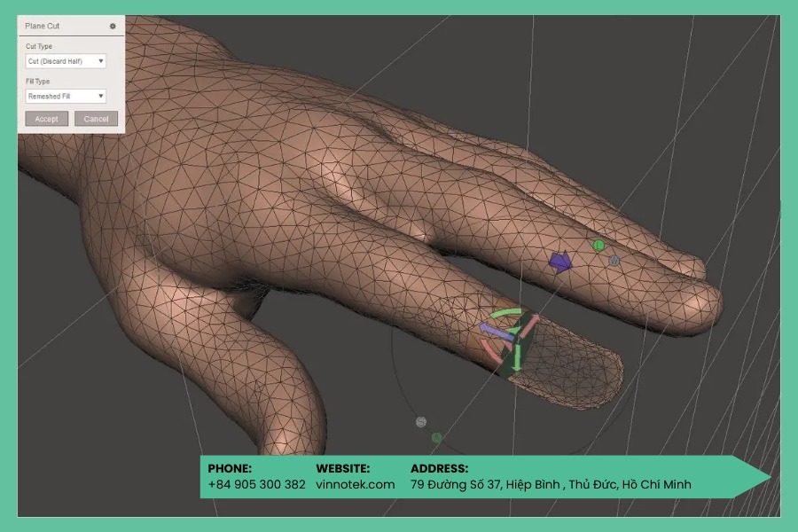Open the Fill Type dropdown
Image resolution: width=798 pixels, height=532 pixels.
point(66,97)
